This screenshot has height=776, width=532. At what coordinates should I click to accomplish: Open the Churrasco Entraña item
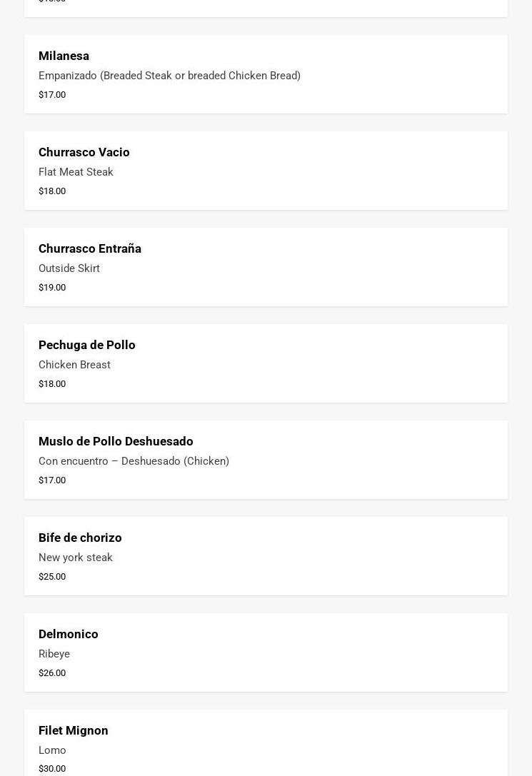(x=266, y=267)
